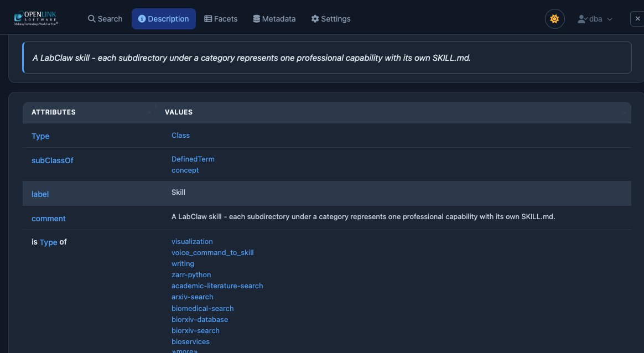Screen dimensions: 644x353
Task: Open the DefinedTerm link
Action: [x=193, y=159]
